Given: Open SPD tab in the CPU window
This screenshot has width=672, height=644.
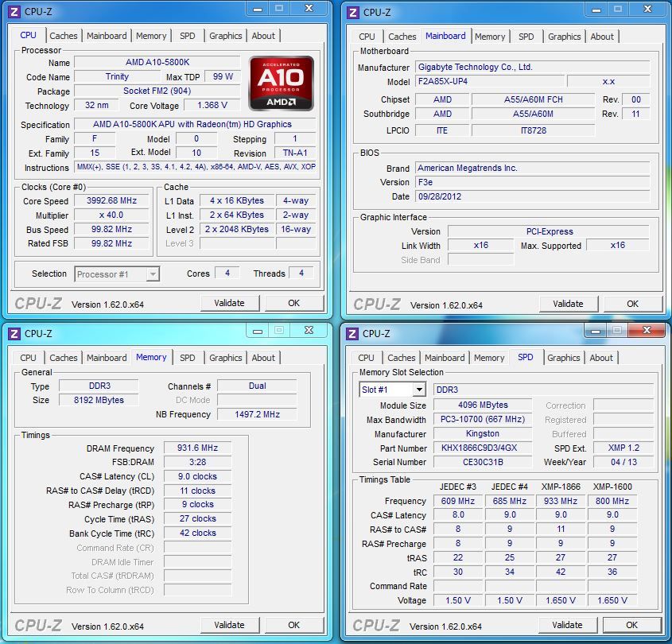Looking at the screenshot, I should tap(188, 36).
